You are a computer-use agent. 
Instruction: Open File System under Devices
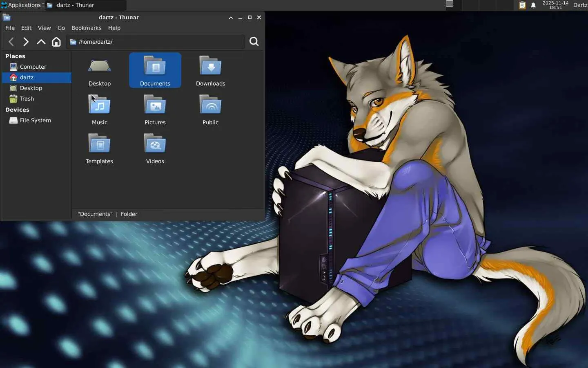[x=36, y=120]
